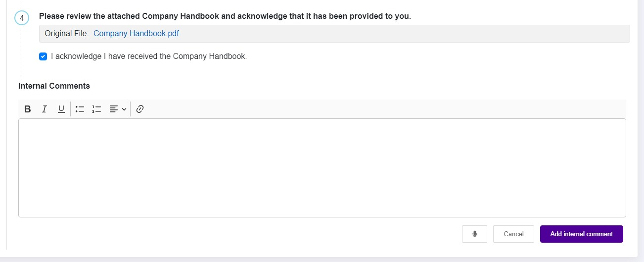
Task: Insert a hyperlink using the link icon
Action: [x=140, y=109]
